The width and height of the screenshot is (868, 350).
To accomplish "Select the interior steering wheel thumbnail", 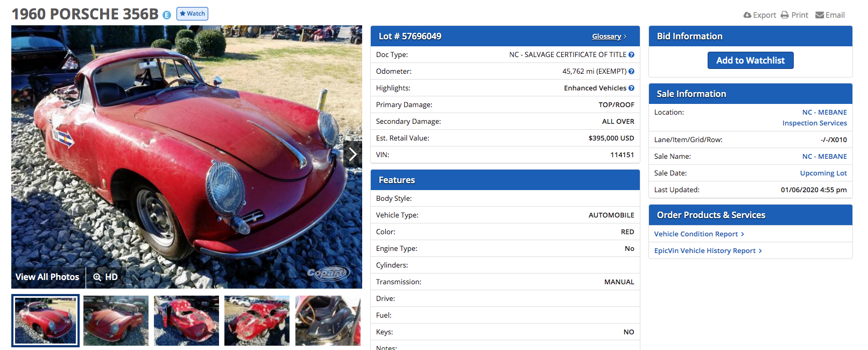I will point(328,320).
